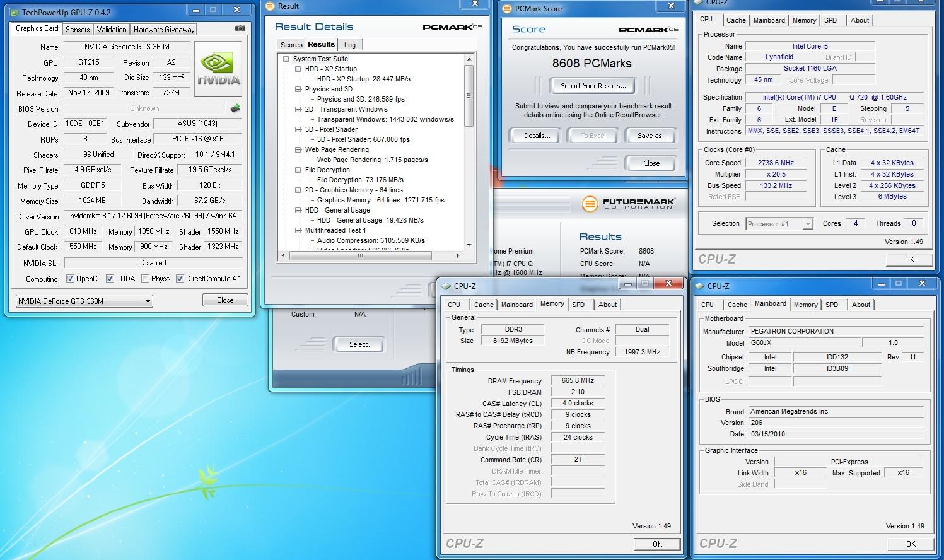Click the motherboard Model field G60JX

click(803, 342)
